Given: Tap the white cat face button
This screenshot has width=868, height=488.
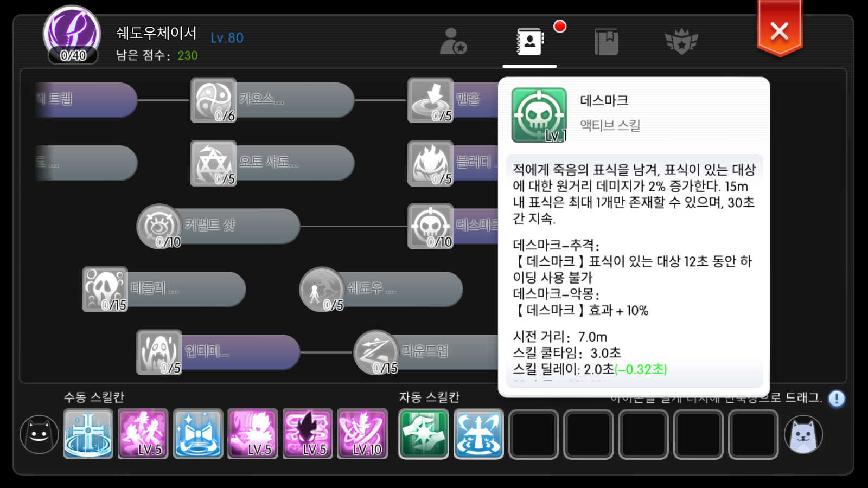Looking at the screenshot, I should [x=803, y=434].
